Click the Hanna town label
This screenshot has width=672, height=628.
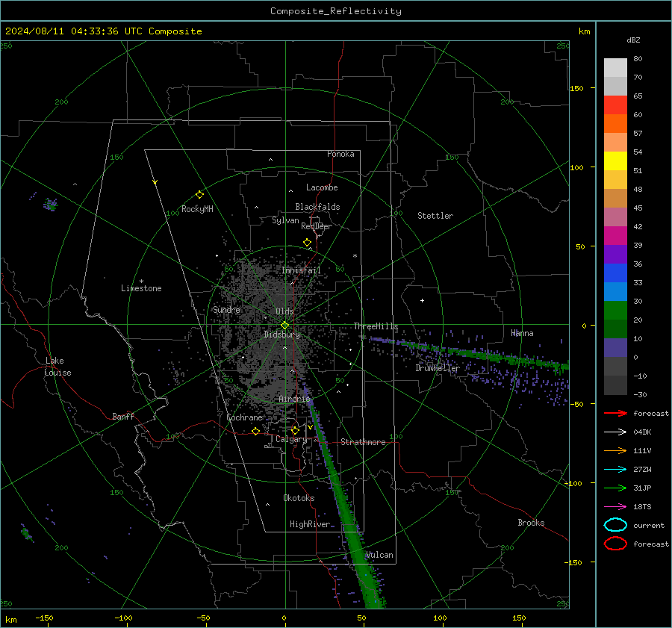[x=522, y=333]
